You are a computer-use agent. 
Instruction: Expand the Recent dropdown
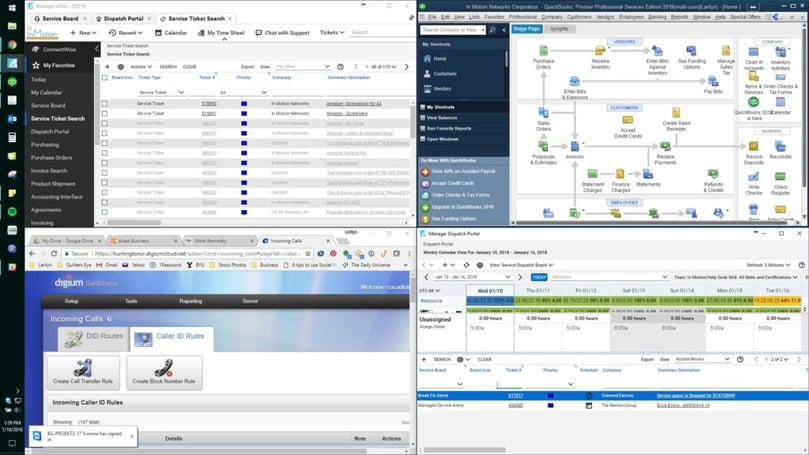tap(125, 32)
